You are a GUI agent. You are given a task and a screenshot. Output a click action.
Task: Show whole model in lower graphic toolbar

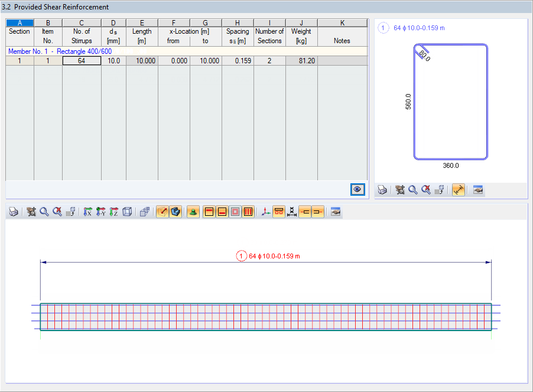(57, 212)
